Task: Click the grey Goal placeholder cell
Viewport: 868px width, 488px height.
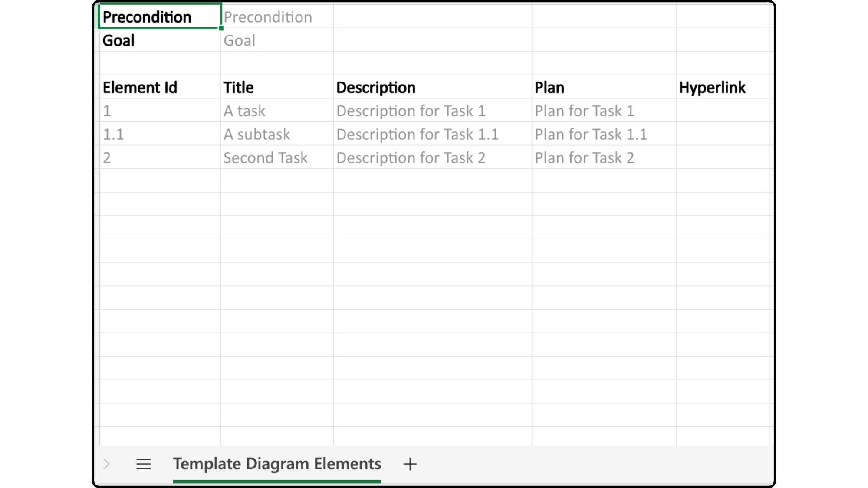Action: coord(276,40)
